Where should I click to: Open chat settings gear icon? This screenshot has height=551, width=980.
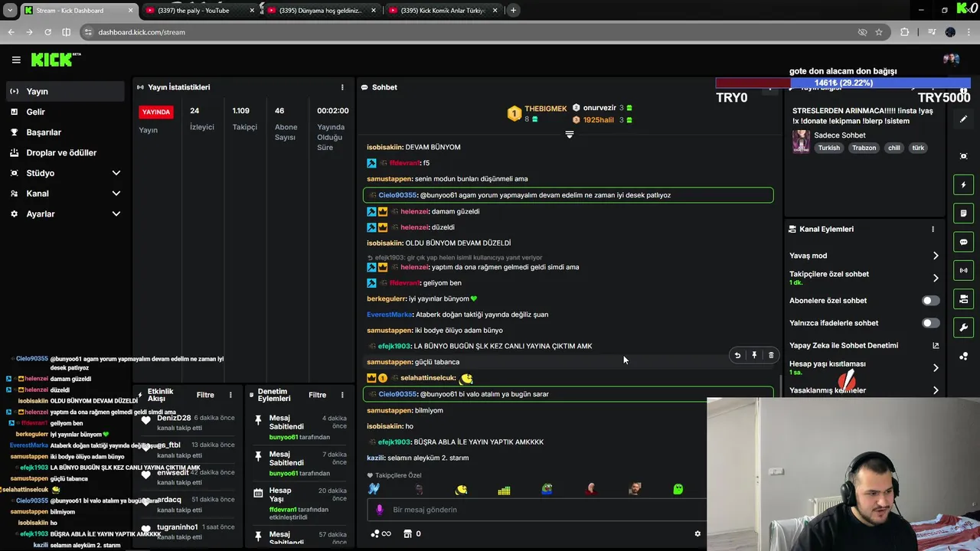(x=697, y=533)
